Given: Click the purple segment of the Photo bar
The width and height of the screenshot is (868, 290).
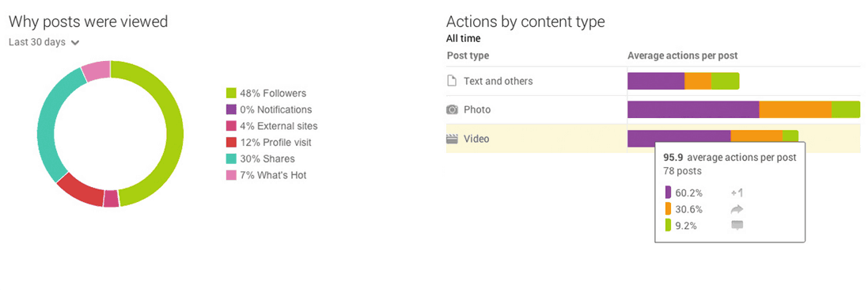Looking at the screenshot, I should tap(693, 109).
